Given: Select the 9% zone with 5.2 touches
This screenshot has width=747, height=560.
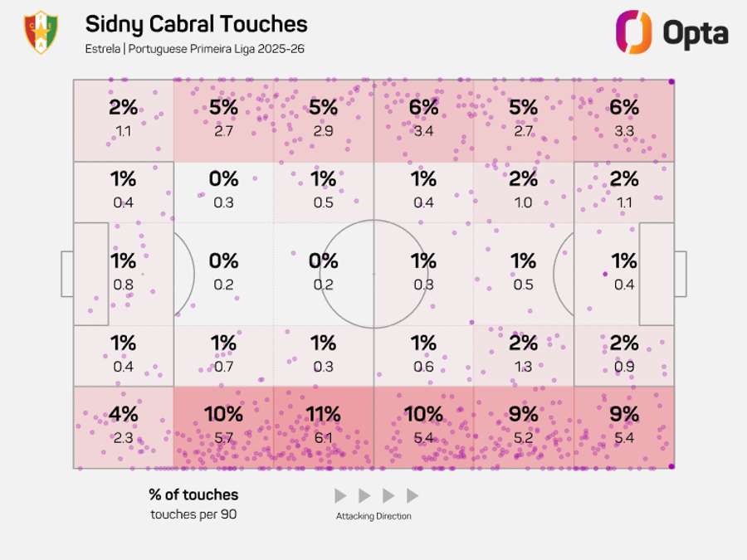Looking at the screenshot, I should pos(523,426).
